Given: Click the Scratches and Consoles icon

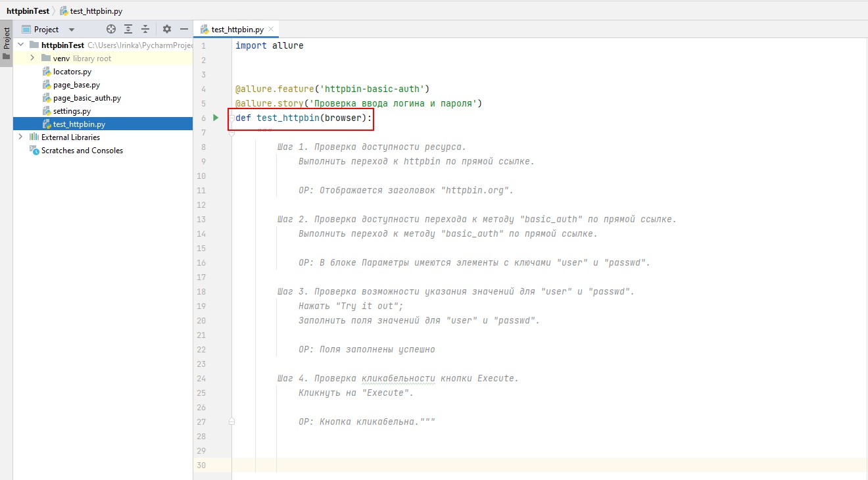Looking at the screenshot, I should [34, 151].
